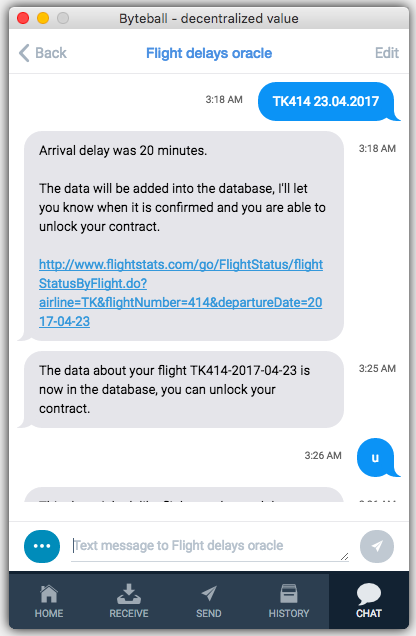Select the Chat tab
The width and height of the screenshot is (416, 636).
coord(369,601)
